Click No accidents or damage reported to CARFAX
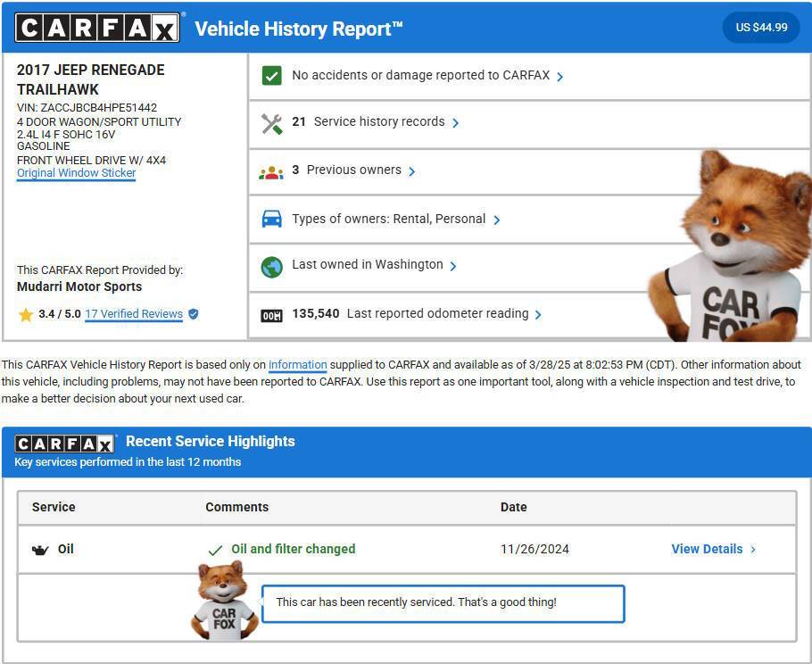Screen dimensions: 812x664 [x=420, y=75]
